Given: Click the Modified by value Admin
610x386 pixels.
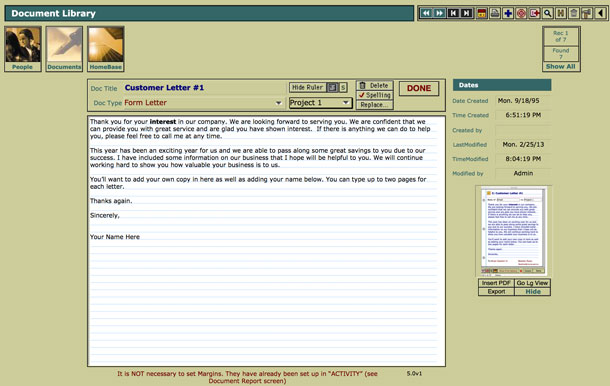Looking at the screenshot, I should click(x=523, y=173).
